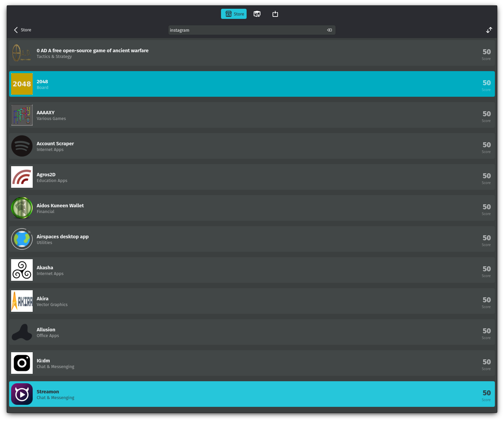504x421 pixels.
Task: Select the Akira Vector Graphics entry
Action: [236, 301]
